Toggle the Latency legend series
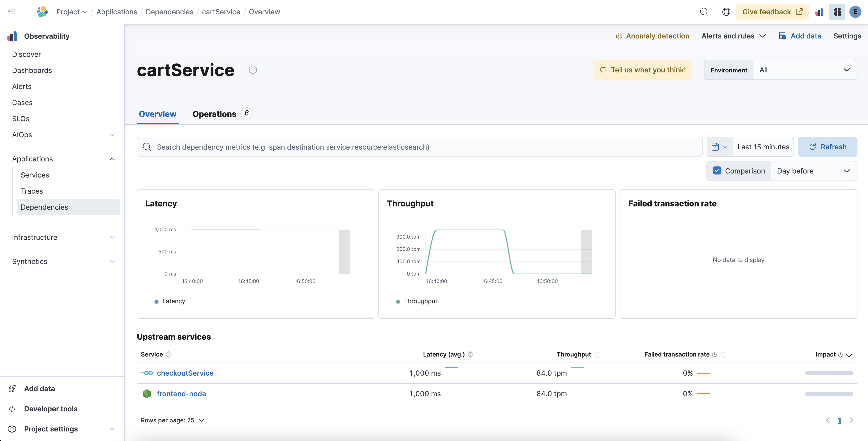 click(170, 301)
